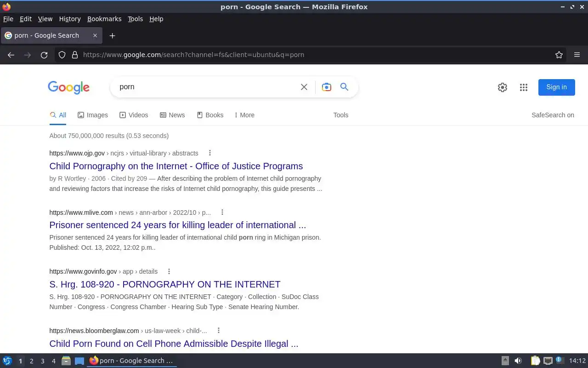Open options dots for ojp.gov result
This screenshot has height=368, width=588.
(x=210, y=153)
